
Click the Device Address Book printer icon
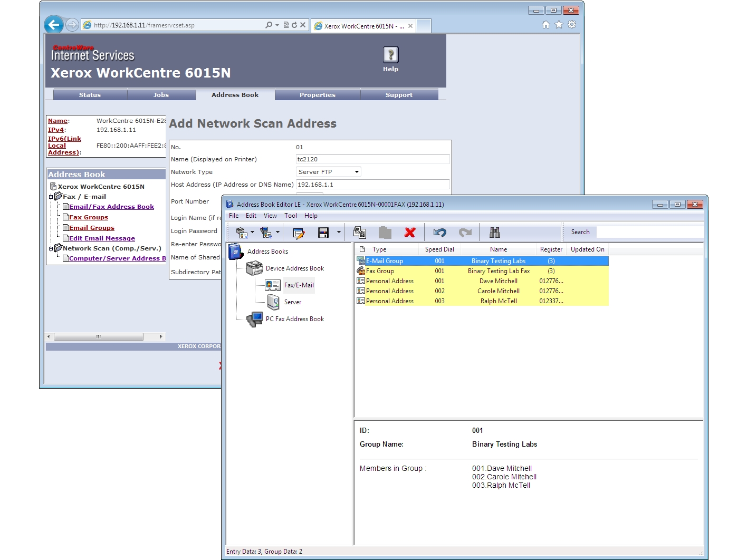[x=255, y=268]
